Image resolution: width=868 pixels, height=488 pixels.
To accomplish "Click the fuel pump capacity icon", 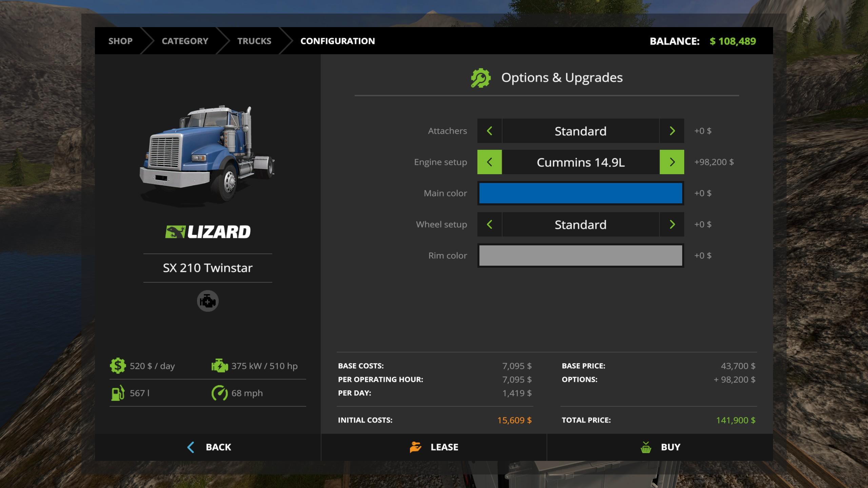I will click(118, 393).
